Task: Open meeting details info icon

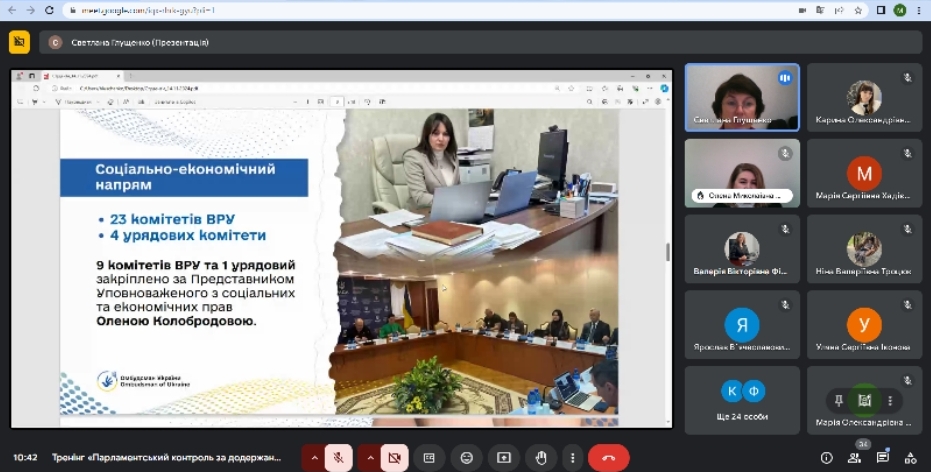Action: 826,458
